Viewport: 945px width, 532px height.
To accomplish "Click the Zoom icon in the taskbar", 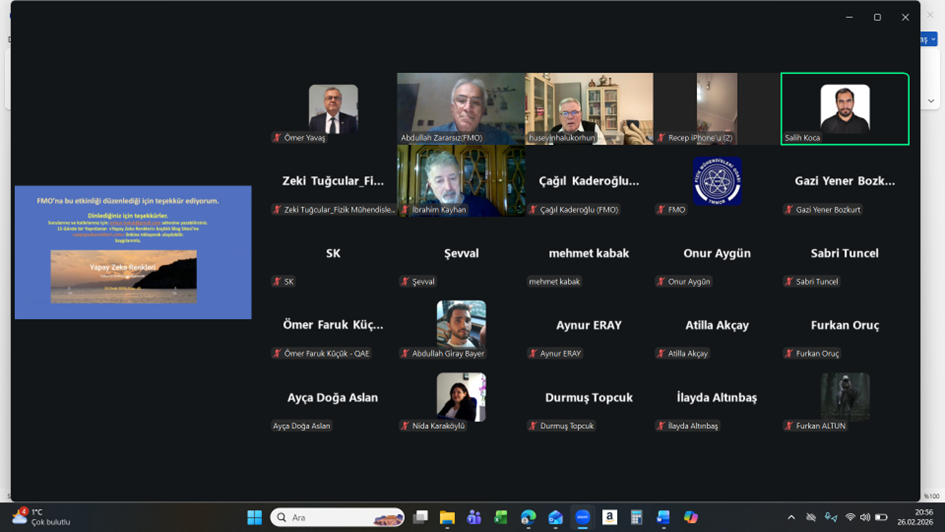I will pyautogui.click(x=582, y=517).
